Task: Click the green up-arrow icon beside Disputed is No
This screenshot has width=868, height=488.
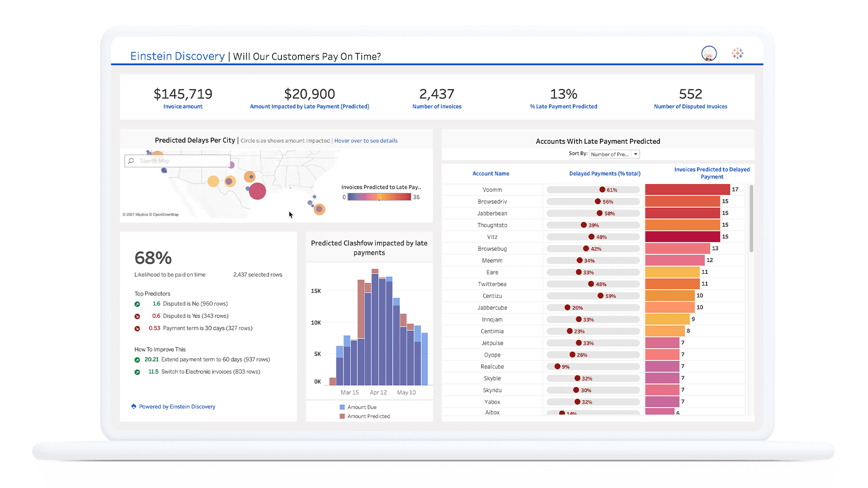Action: click(x=137, y=304)
